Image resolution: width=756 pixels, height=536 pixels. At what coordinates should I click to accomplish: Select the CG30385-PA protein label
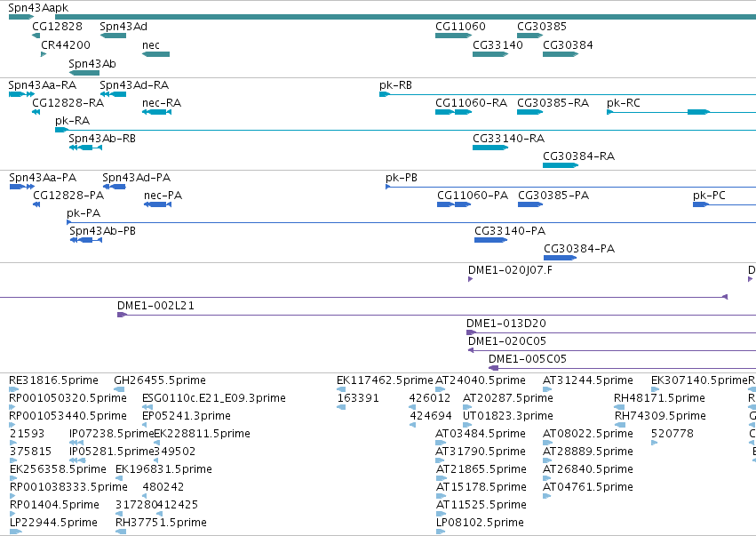coord(553,196)
